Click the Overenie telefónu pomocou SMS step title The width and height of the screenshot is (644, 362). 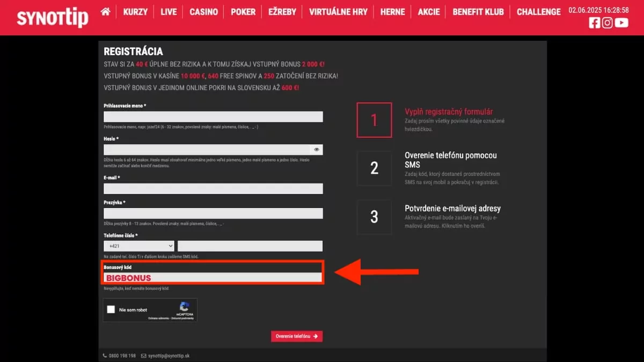(451, 160)
